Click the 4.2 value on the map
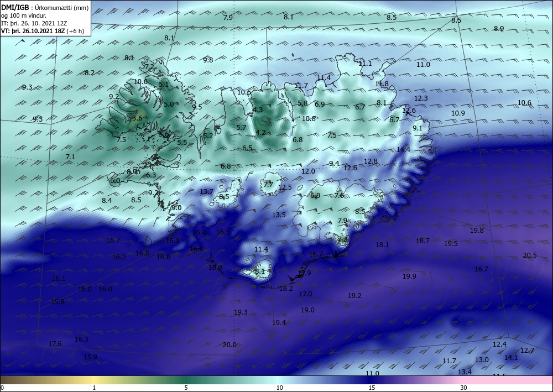The image size is (553, 392). pyautogui.click(x=260, y=133)
